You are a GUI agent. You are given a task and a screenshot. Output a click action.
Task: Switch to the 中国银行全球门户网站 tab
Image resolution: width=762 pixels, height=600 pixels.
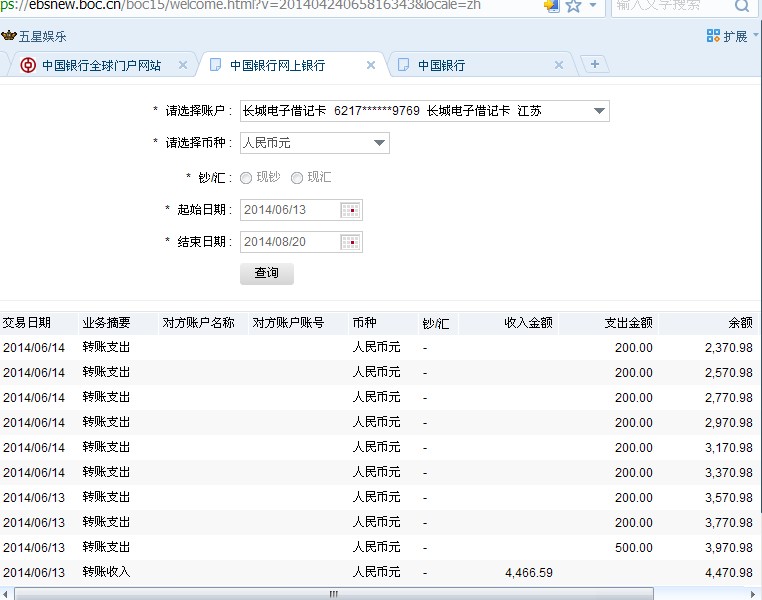tap(100, 65)
